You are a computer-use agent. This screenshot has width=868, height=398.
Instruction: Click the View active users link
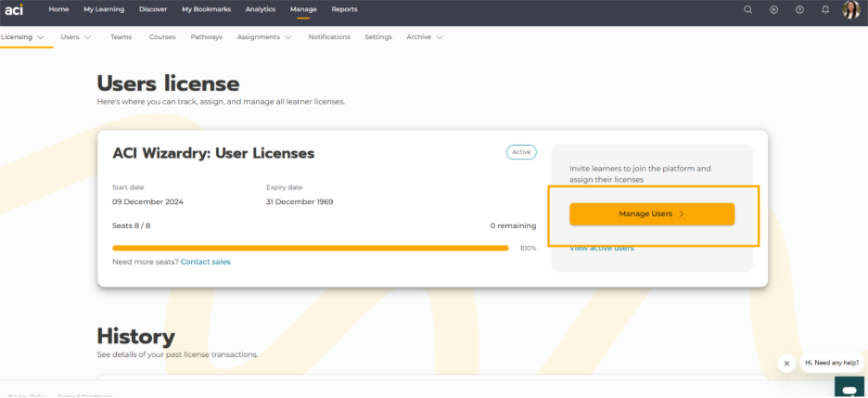pyautogui.click(x=602, y=249)
